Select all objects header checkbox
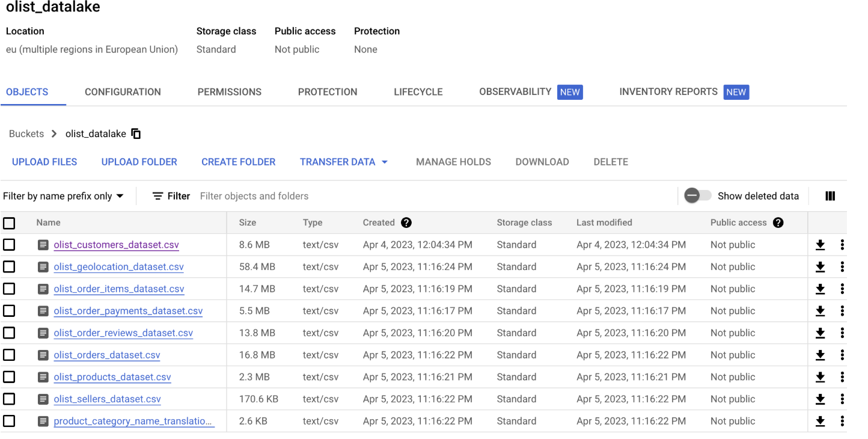Viewport: 868px width, 439px height. point(9,223)
